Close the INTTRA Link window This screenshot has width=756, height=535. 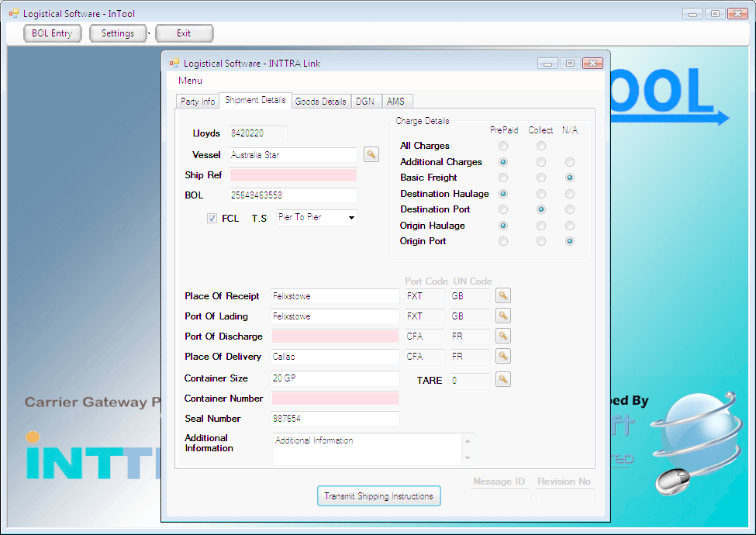(592, 63)
